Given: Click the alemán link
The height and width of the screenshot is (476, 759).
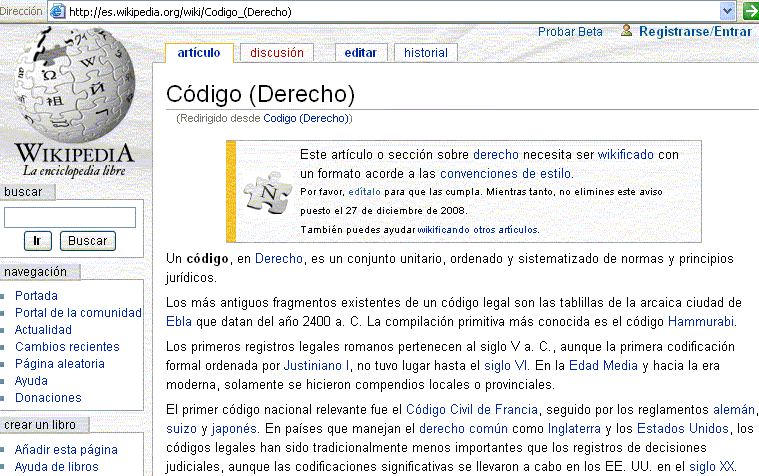Looking at the screenshot, I should tap(733, 410).
